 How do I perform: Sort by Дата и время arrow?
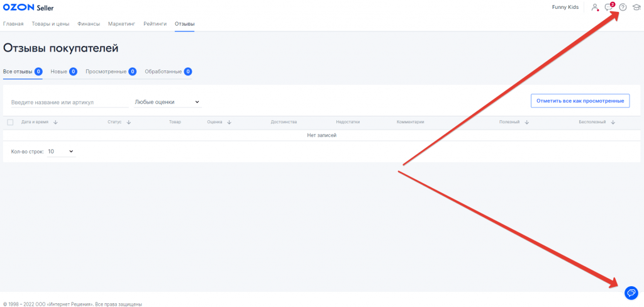point(55,122)
